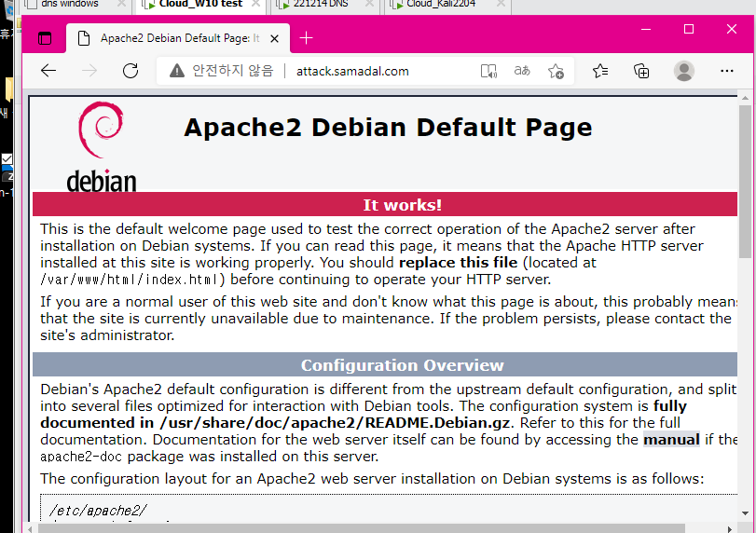The image size is (756, 533).
Task: Click the scroll up arrow
Action: pyautogui.click(x=745, y=98)
